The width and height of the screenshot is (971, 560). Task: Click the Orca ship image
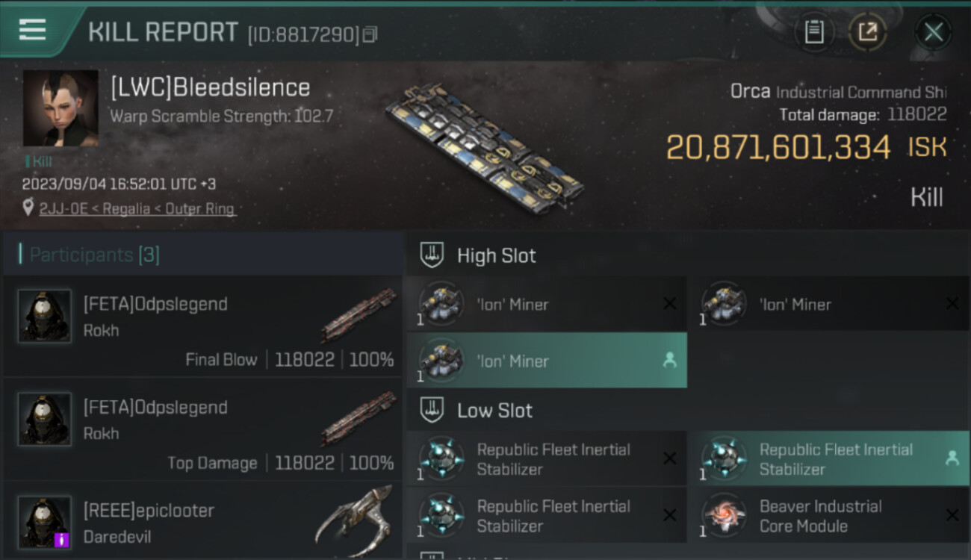pyautogui.click(x=484, y=146)
